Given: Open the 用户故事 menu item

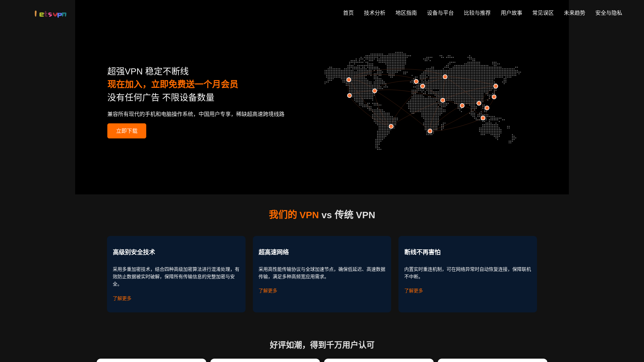Looking at the screenshot, I should tap(511, 13).
